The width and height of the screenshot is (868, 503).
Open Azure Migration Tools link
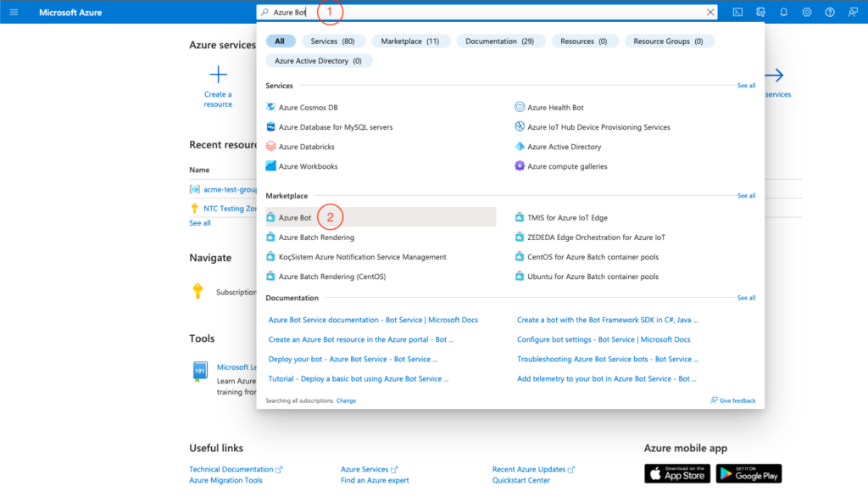point(225,480)
